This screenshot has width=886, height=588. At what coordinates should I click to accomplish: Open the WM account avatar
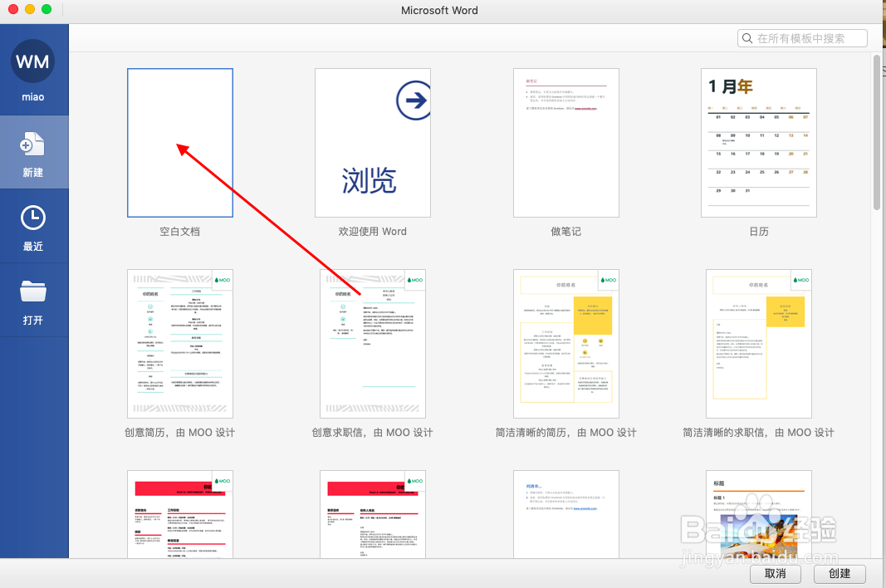(32, 61)
